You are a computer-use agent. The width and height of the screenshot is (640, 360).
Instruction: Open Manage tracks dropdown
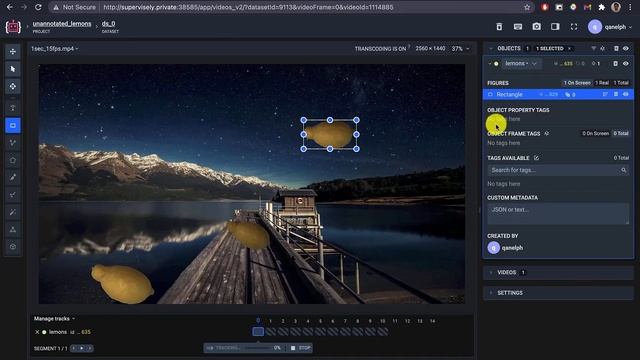54,319
